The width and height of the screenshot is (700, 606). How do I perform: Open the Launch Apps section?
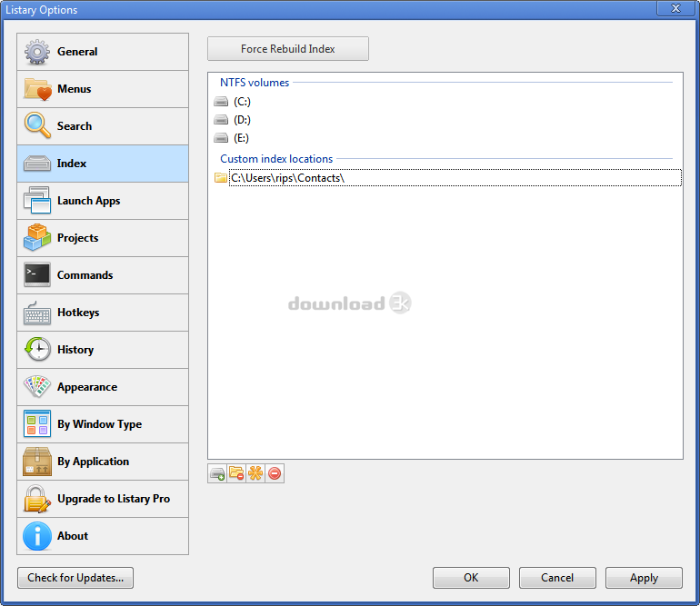coord(103,201)
